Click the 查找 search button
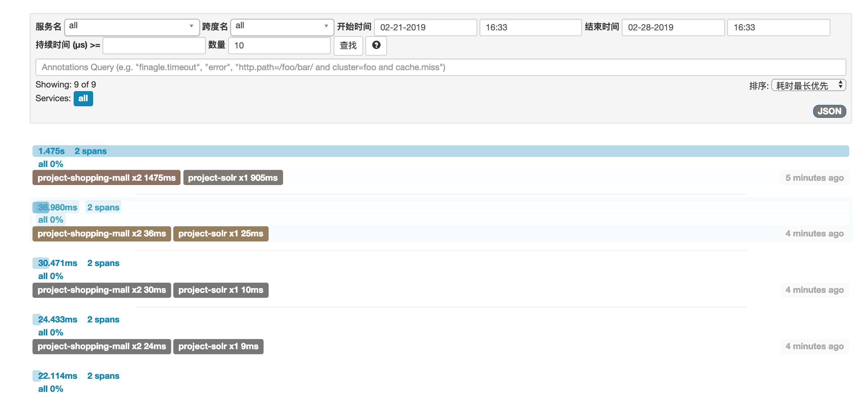Viewport: 868px width, 394px height. pos(348,46)
